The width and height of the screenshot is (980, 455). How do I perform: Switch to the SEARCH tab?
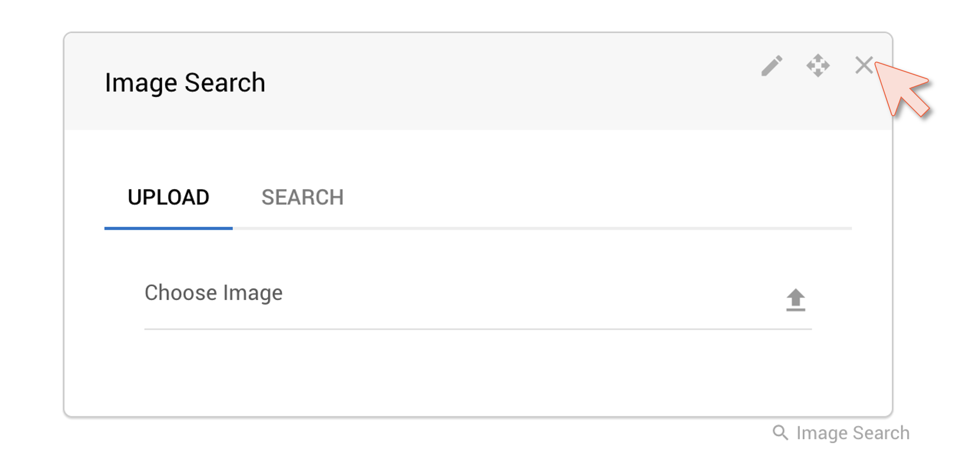pos(302,197)
